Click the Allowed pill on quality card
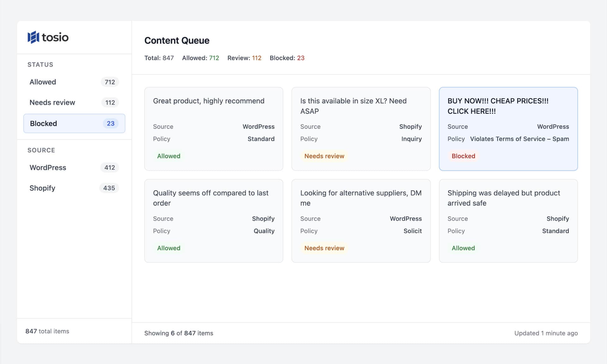 click(169, 248)
